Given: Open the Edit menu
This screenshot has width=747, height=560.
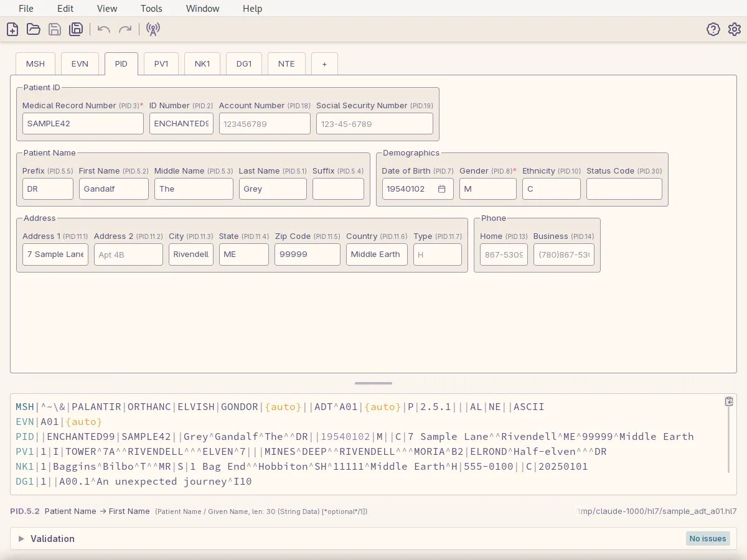Looking at the screenshot, I should 65,9.
